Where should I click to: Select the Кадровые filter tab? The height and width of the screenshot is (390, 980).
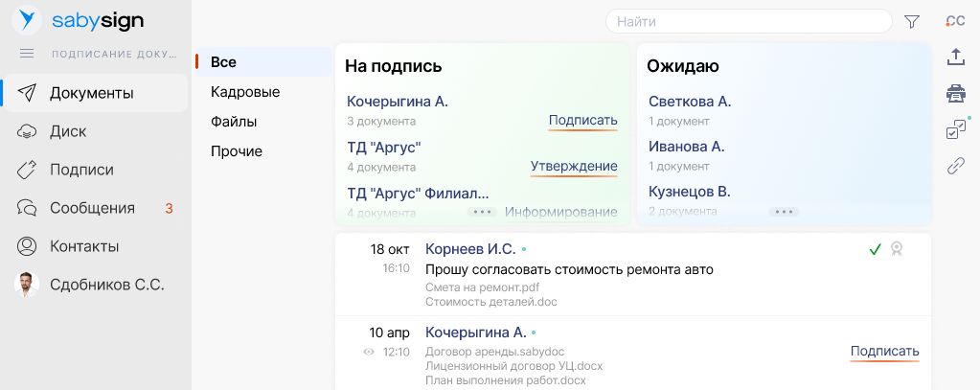[245, 92]
